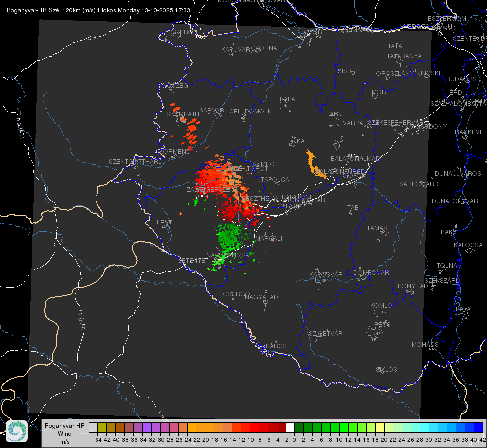Click the 11 (HR) road label
This screenshot has width=487, height=448.
(x=81, y=319)
